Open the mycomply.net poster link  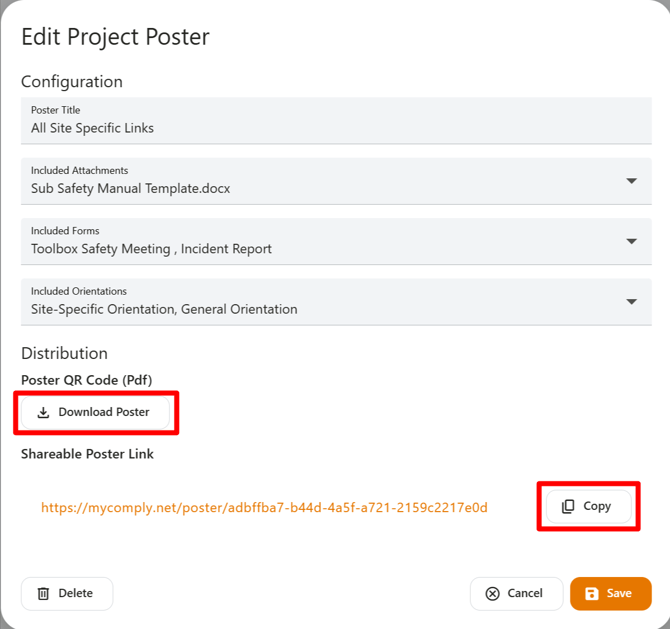pyautogui.click(x=264, y=508)
